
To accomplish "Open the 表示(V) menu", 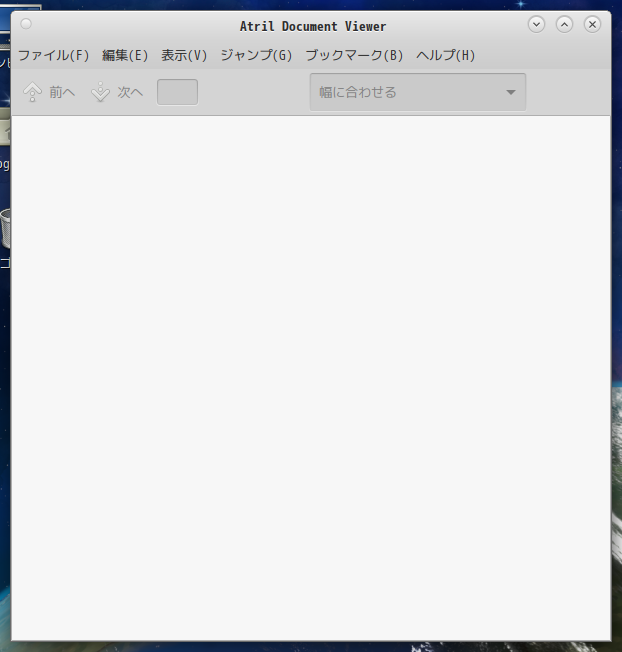I will pos(184,55).
